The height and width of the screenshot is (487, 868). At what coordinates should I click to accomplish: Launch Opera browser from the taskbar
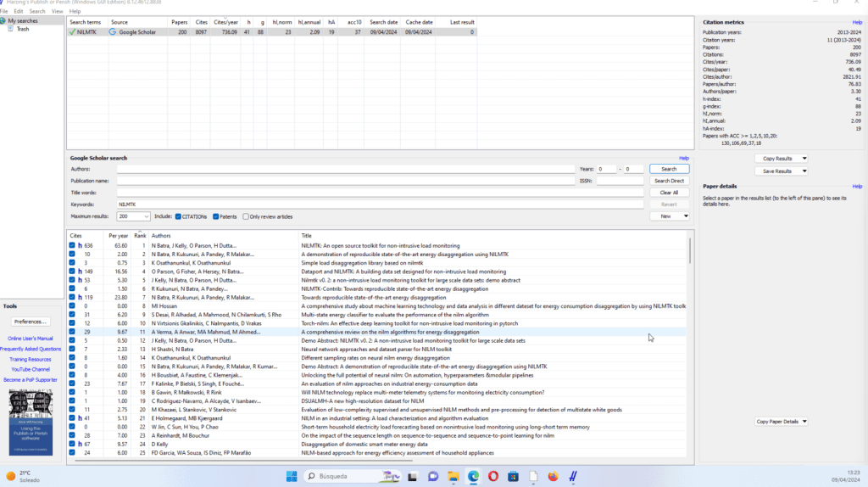coord(493,476)
